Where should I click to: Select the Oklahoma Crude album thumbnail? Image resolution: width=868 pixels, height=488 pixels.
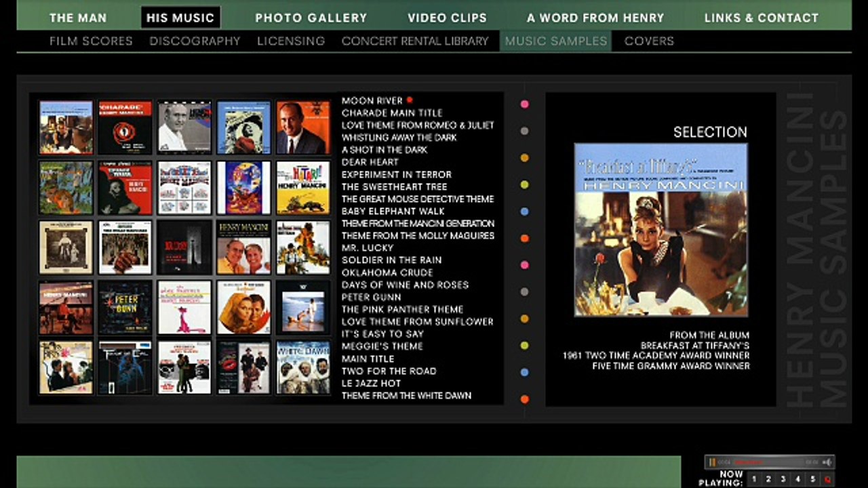pos(303,247)
